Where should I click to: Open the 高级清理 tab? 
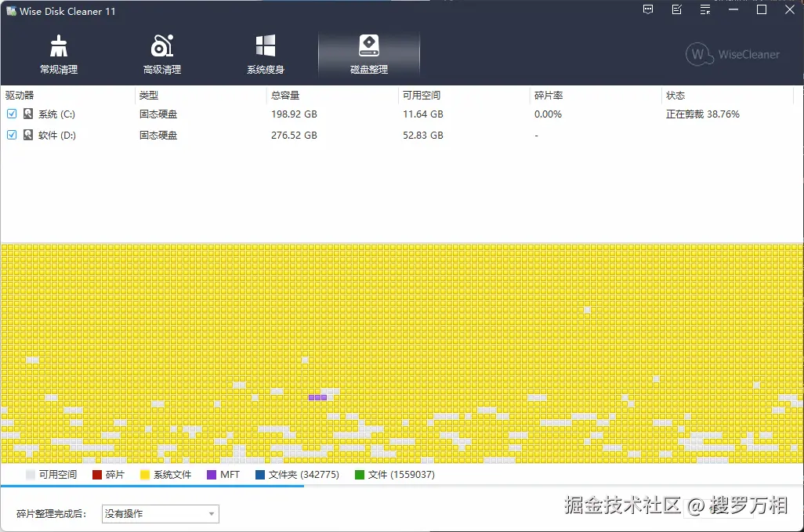pos(162,54)
